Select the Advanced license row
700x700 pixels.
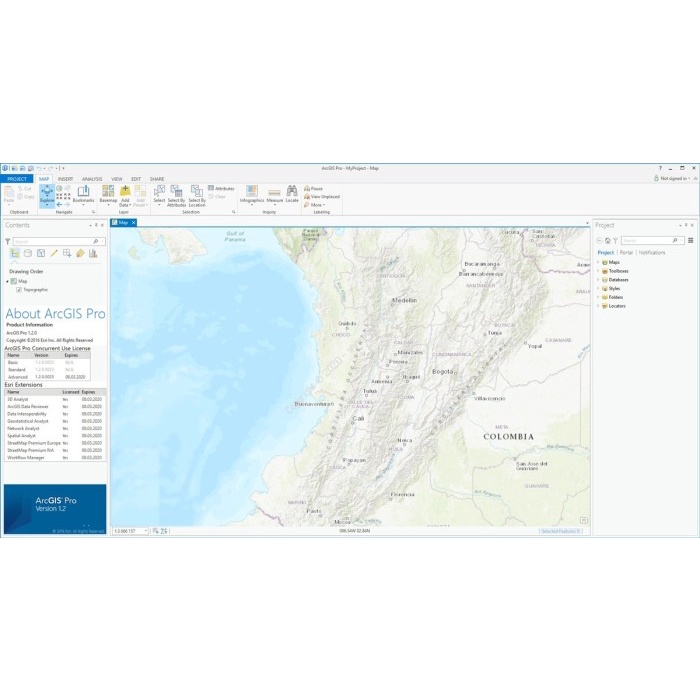[x=47, y=377]
